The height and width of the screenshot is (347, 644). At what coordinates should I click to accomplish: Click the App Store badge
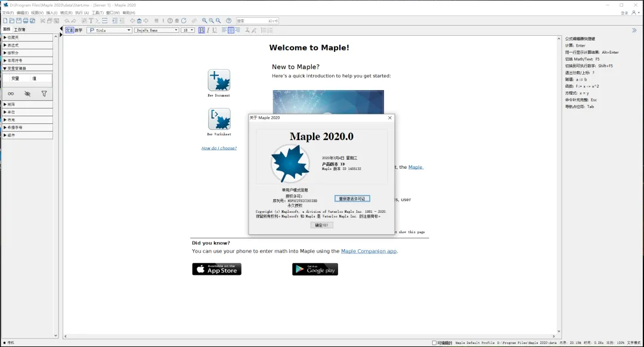click(x=216, y=269)
